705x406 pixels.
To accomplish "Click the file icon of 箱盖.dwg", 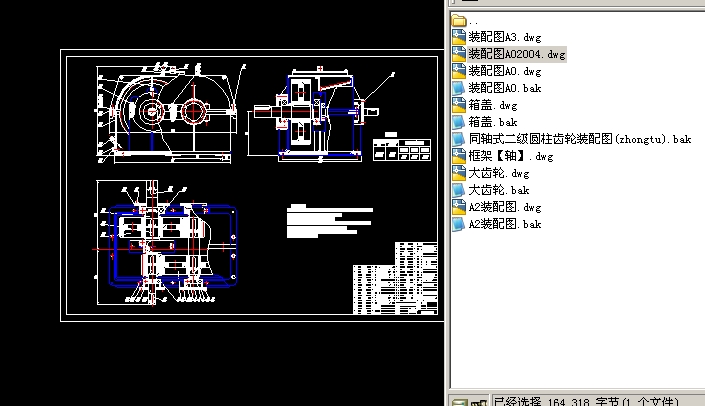I will pyautogui.click(x=459, y=105).
